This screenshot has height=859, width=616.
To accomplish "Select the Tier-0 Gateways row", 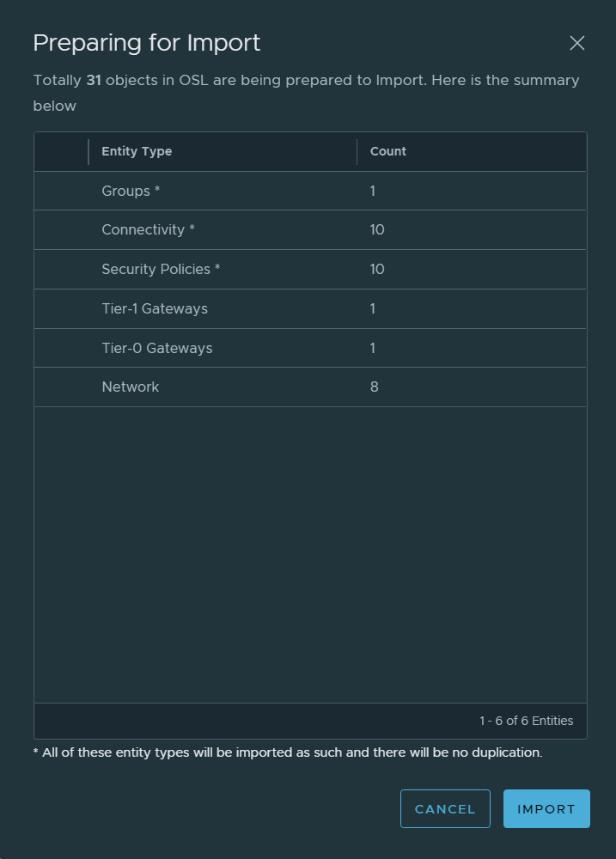I will point(156,349).
